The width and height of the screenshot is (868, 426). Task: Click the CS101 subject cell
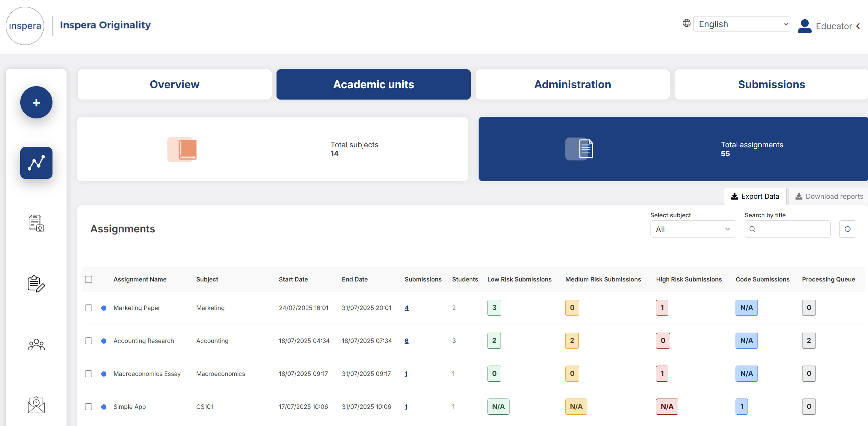(204, 407)
